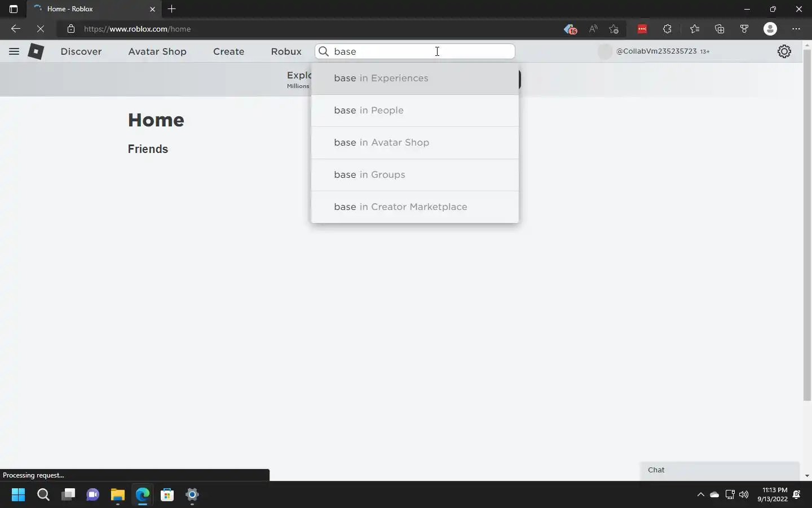The height and width of the screenshot is (508, 812).
Task: Go to the Create page
Action: (x=229, y=51)
